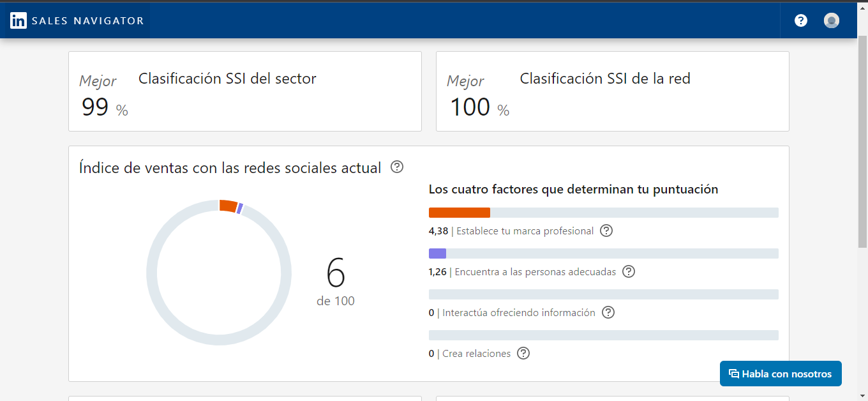Click the 100 % network ranking value
The height and width of the screenshot is (401, 868).
pos(479,107)
